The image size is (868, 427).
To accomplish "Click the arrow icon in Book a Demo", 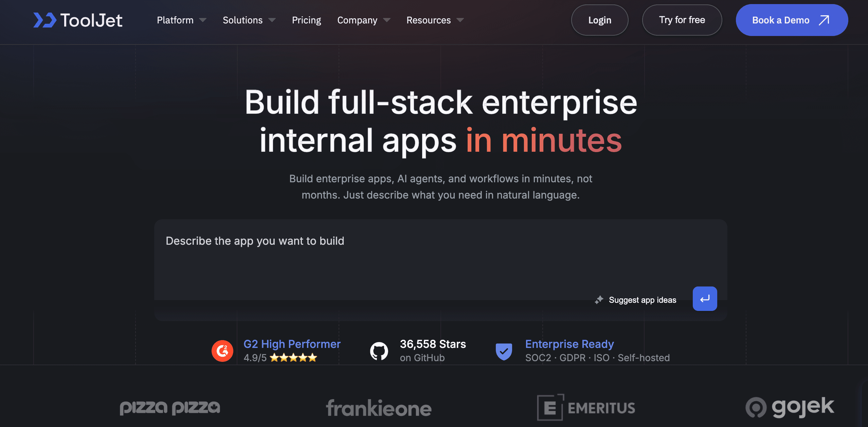I will [x=824, y=20].
